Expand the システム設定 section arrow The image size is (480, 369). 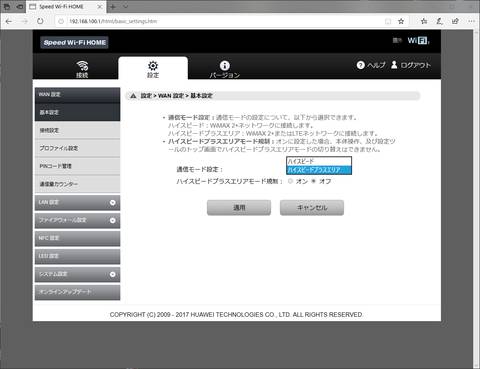[113, 274]
